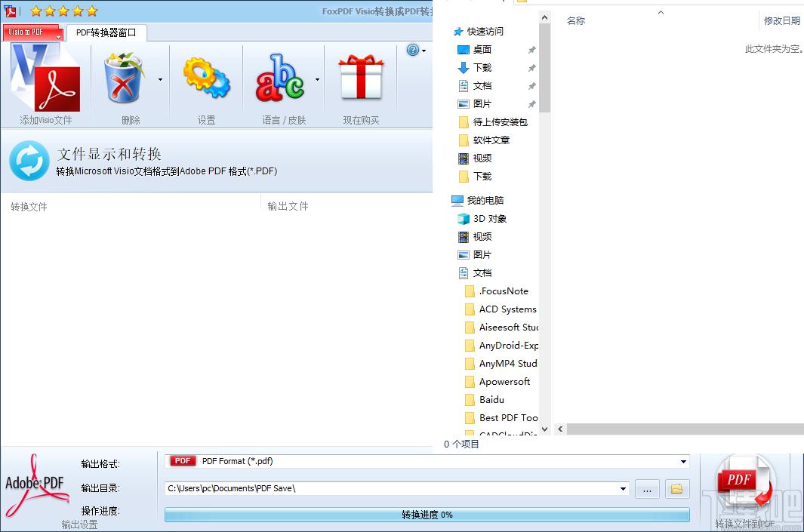Select 图片 under 我的电脑
The width and height of the screenshot is (804, 532).
tap(475, 255)
